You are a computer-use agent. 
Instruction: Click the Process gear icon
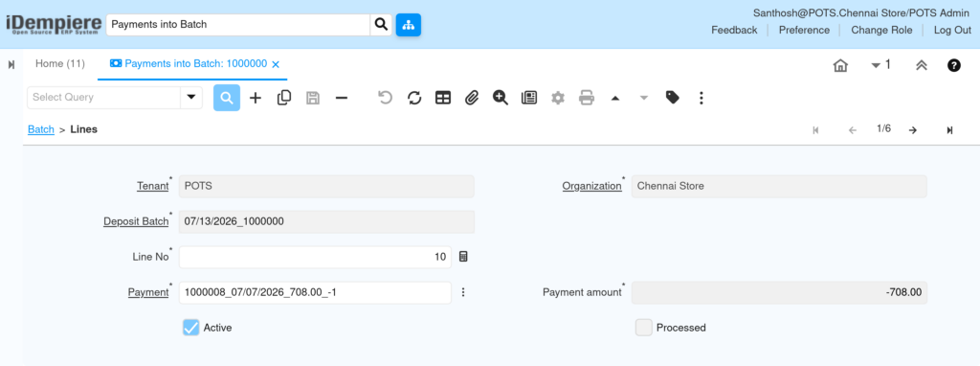558,98
